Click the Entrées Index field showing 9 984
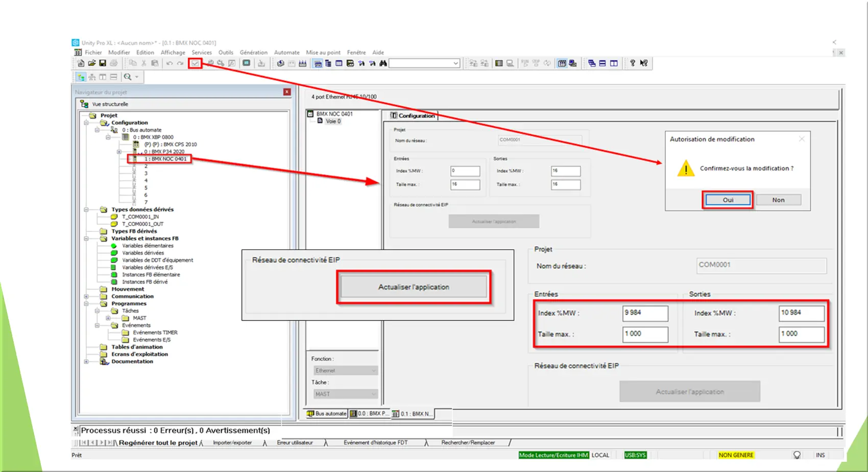This screenshot has width=868, height=472. click(x=645, y=313)
